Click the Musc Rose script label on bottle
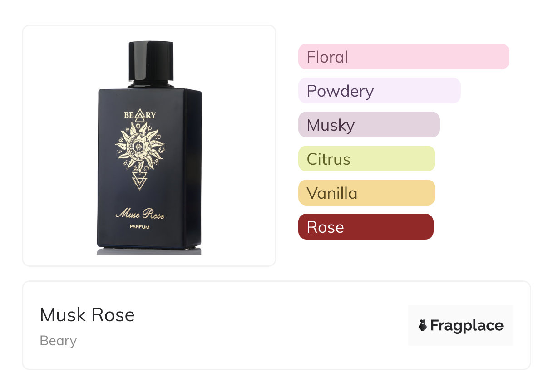Image resolution: width=553 pixels, height=392 pixels. coord(140,213)
